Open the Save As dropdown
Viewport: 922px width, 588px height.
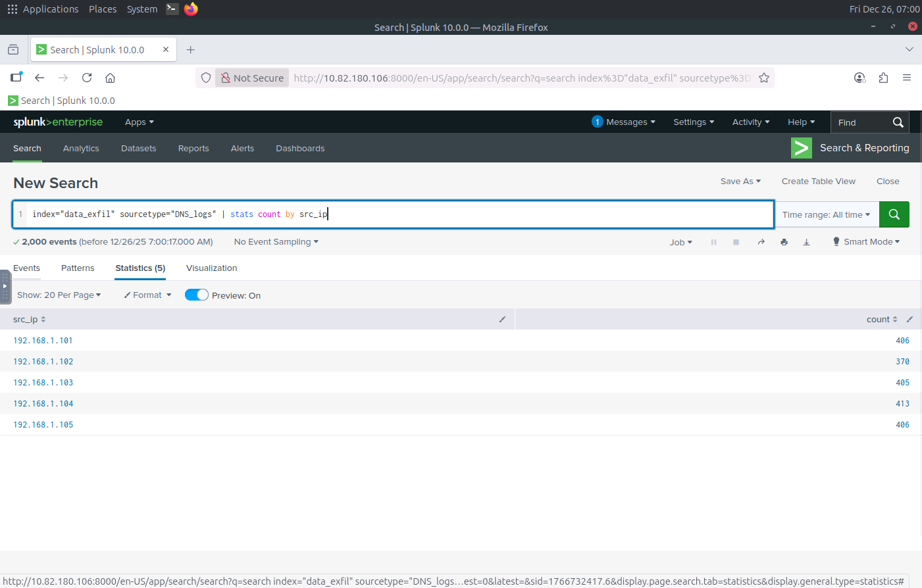coord(740,182)
